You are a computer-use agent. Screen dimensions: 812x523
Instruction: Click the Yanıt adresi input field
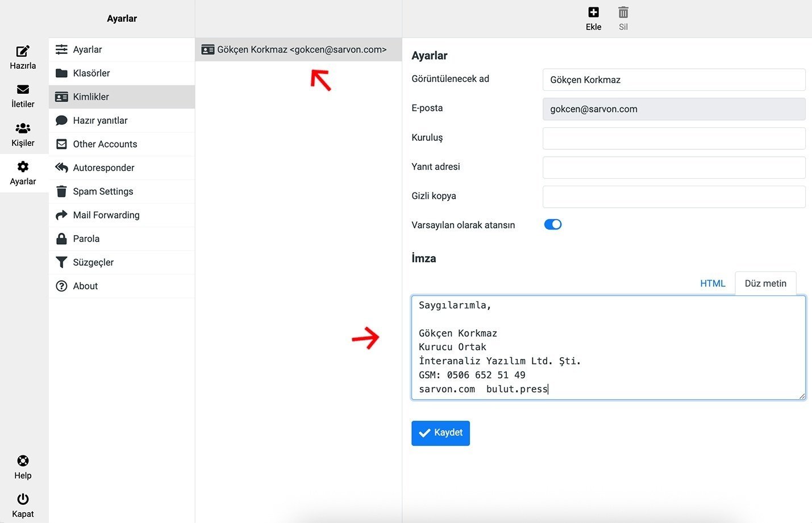click(674, 168)
